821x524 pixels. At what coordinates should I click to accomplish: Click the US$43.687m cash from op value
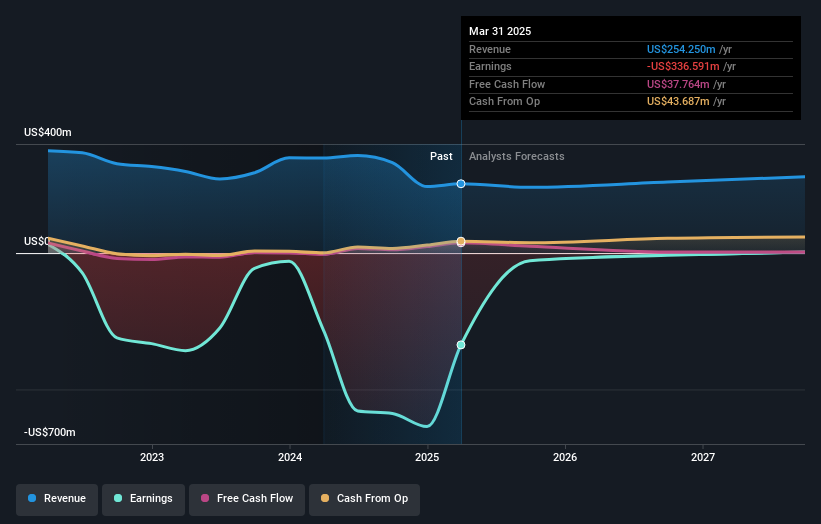coord(678,102)
